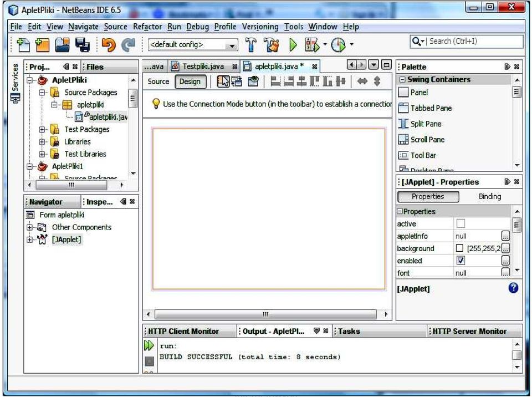Open the enabled property editor button

pyautogui.click(x=505, y=261)
